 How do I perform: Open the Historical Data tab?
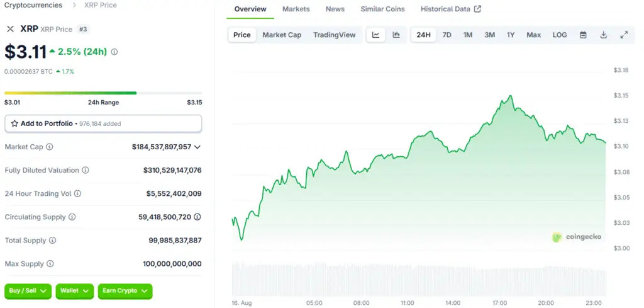click(451, 9)
